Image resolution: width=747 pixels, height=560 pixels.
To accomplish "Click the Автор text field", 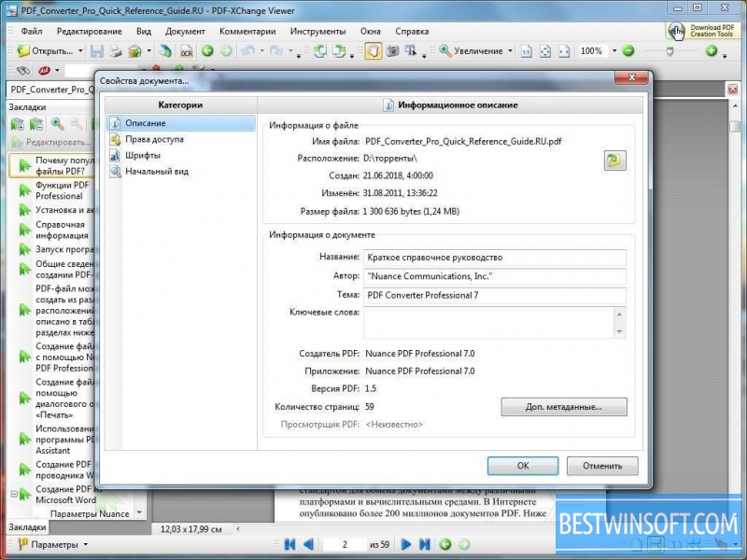I will pyautogui.click(x=495, y=276).
